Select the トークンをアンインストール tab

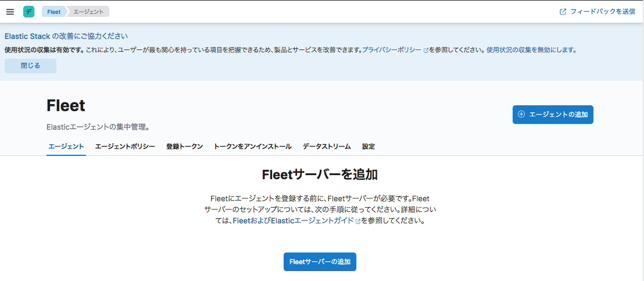252,147
